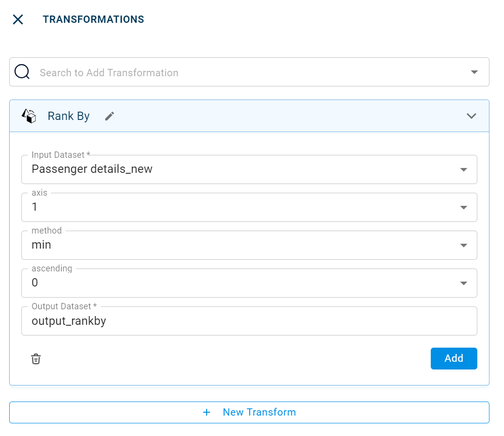Click the New Transform button label
Image resolution: width=504 pixels, height=436 pixels.
(x=259, y=412)
